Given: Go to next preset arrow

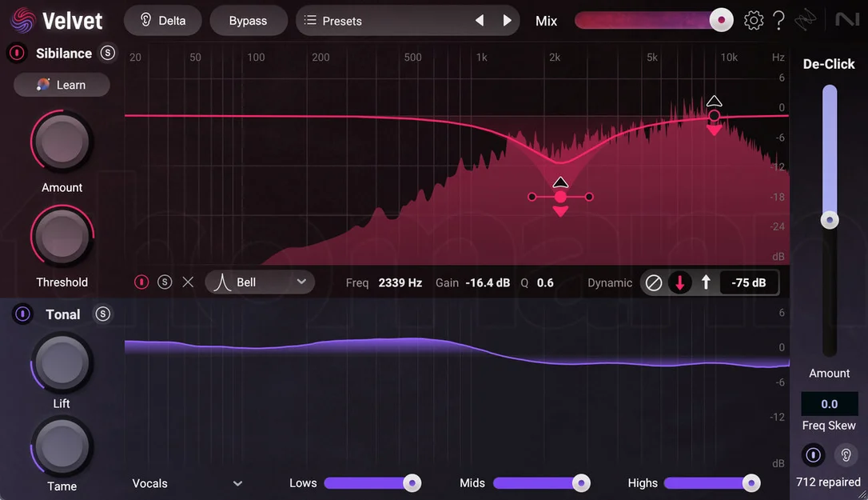Looking at the screenshot, I should tap(507, 21).
